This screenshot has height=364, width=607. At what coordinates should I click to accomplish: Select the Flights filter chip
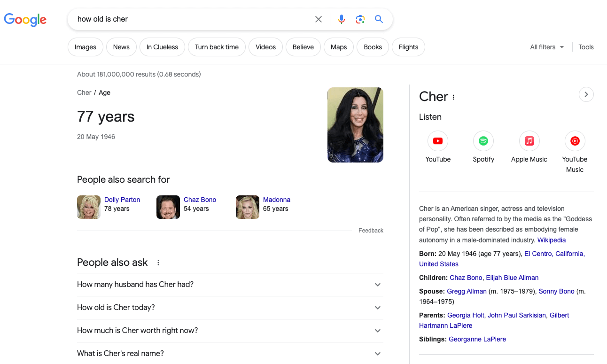tap(408, 47)
